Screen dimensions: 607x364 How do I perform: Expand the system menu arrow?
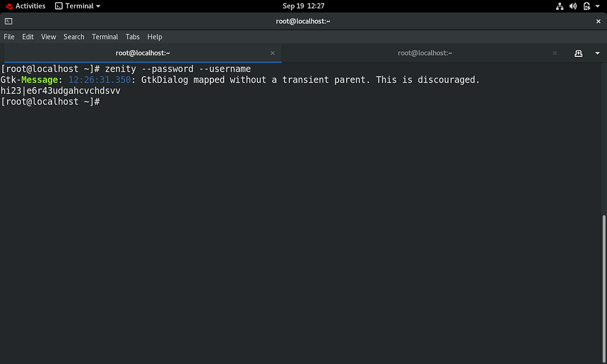pyautogui.click(x=598, y=6)
